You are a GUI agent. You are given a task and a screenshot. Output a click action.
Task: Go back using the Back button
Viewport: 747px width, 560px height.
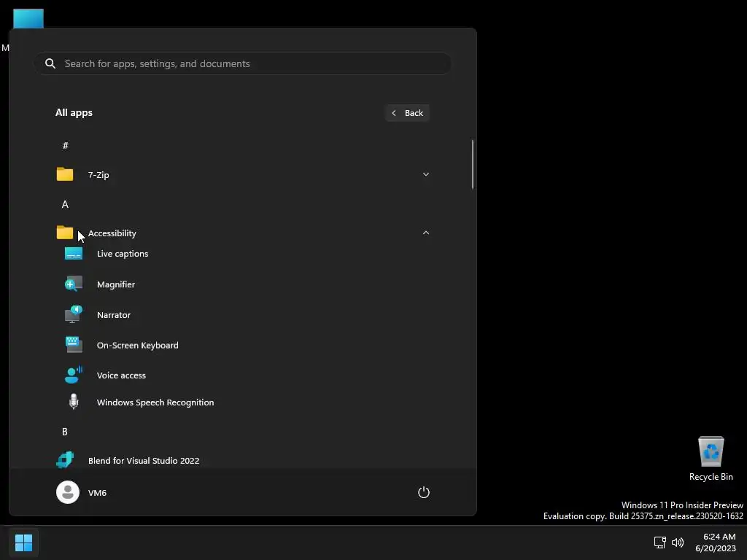pyautogui.click(x=407, y=113)
